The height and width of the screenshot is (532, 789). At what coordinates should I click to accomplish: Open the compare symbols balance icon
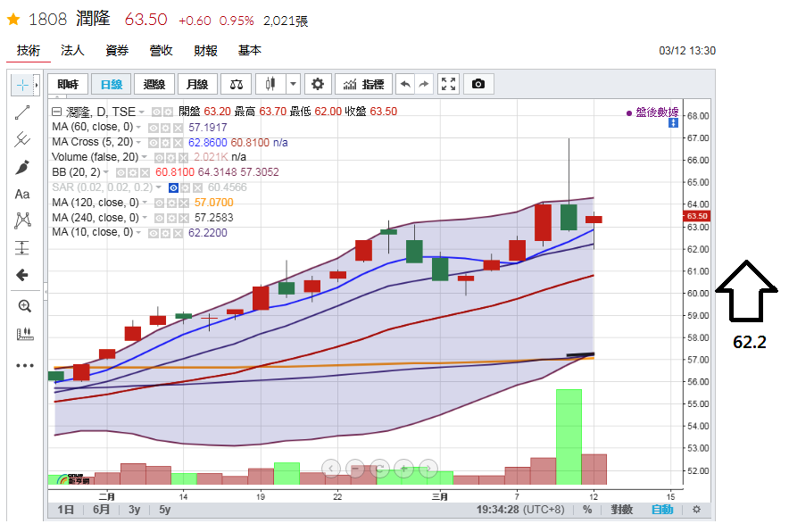pos(237,84)
